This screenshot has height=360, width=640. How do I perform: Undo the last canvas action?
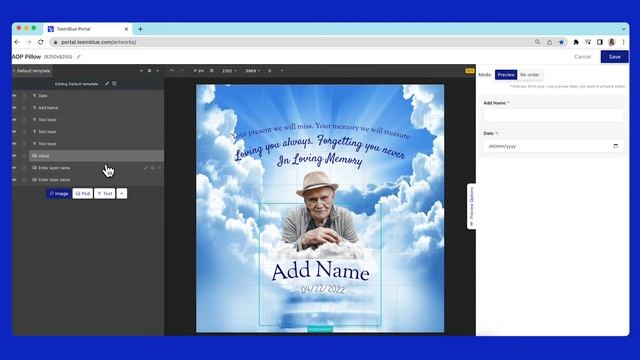click(x=172, y=71)
